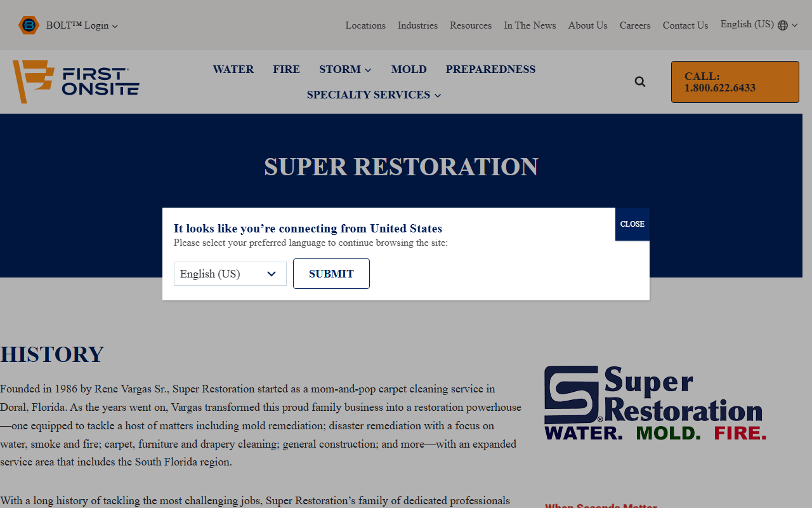Select WATER in main menu
Viewport: 812px width, 508px height.
tap(233, 69)
